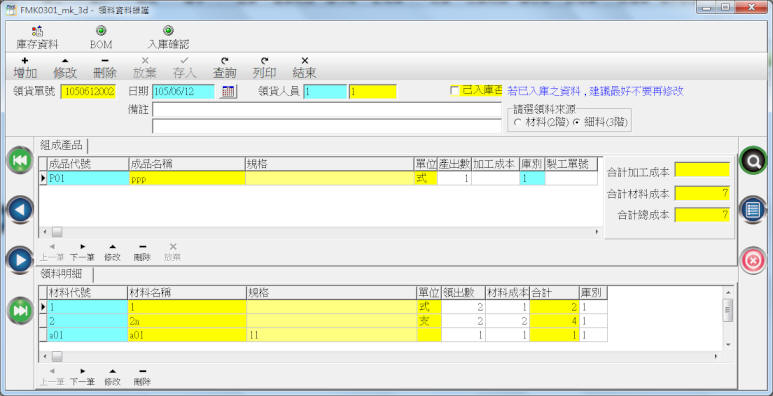773x396 pixels.
Task: Click 結束 exit button
Action: pos(304,68)
